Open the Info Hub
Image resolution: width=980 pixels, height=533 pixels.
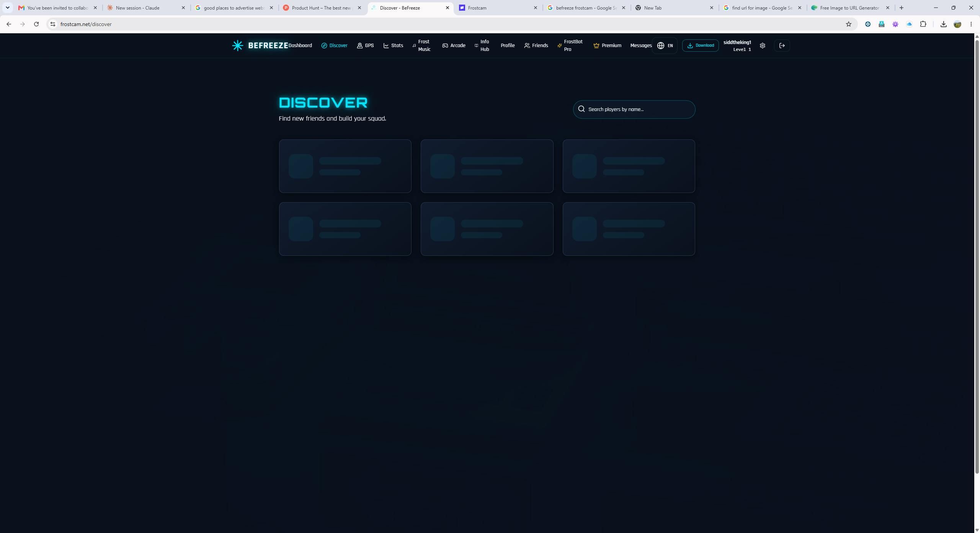pyautogui.click(x=482, y=46)
